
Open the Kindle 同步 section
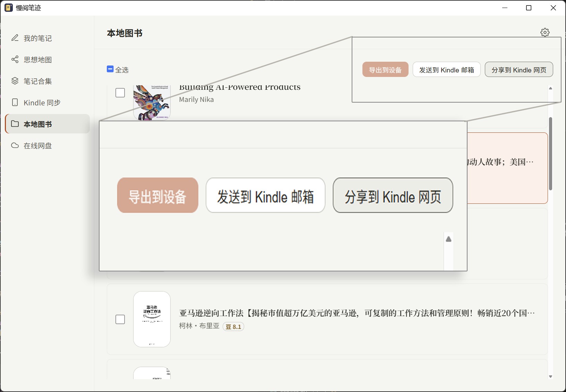47,103
